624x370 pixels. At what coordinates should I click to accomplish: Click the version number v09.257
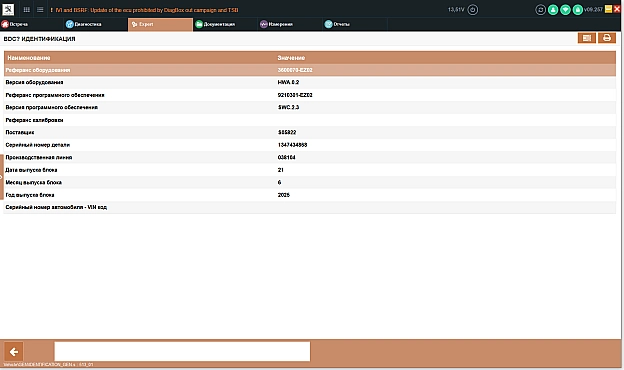click(x=594, y=10)
